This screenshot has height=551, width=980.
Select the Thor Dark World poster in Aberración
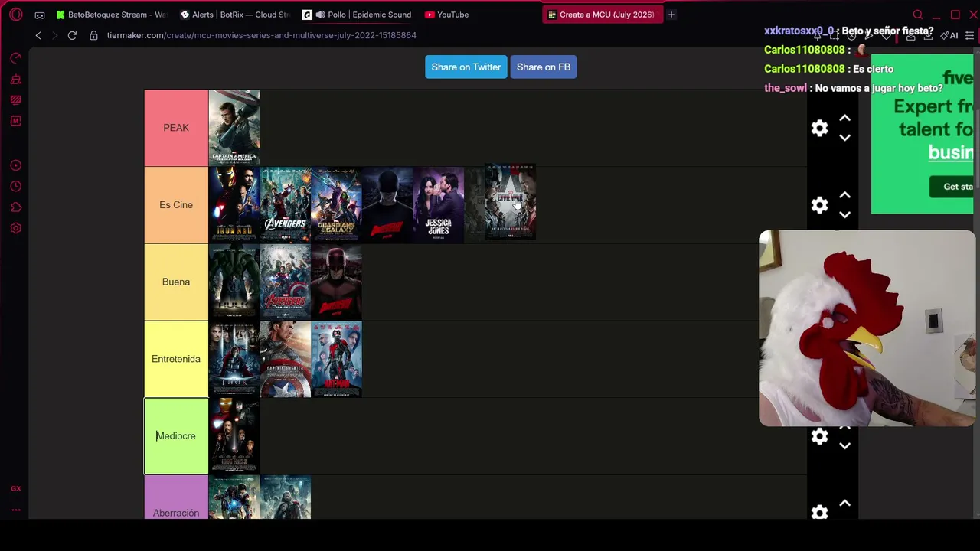click(286, 498)
